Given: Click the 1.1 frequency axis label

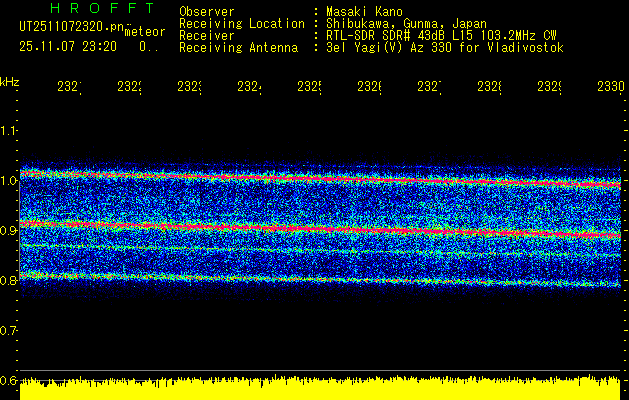Looking at the screenshot, I should click(8, 131).
